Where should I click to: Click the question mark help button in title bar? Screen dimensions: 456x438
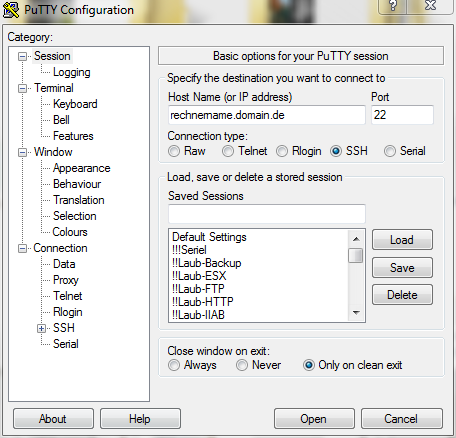pos(393,6)
